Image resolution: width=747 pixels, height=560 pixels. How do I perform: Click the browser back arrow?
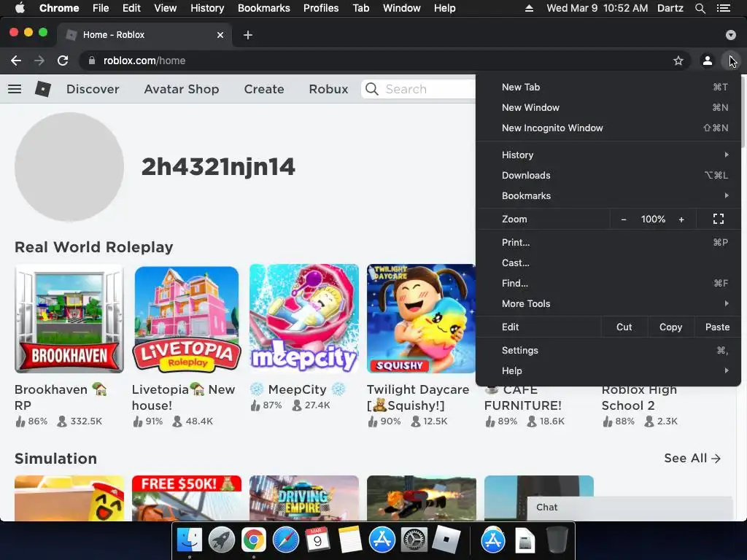[x=16, y=61]
